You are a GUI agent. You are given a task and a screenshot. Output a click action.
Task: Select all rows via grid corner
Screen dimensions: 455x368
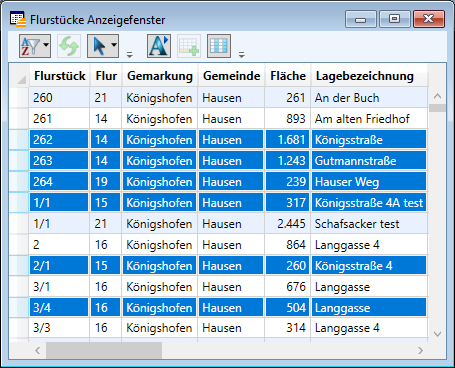[19, 76]
